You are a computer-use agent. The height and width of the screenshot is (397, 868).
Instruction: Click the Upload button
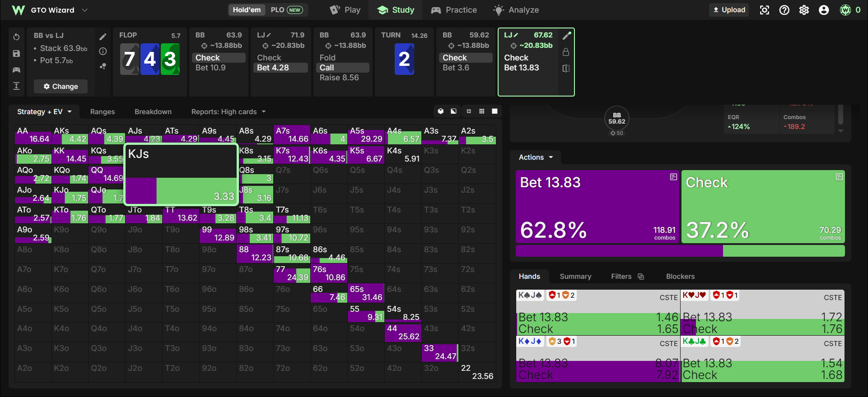tap(729, 10)
